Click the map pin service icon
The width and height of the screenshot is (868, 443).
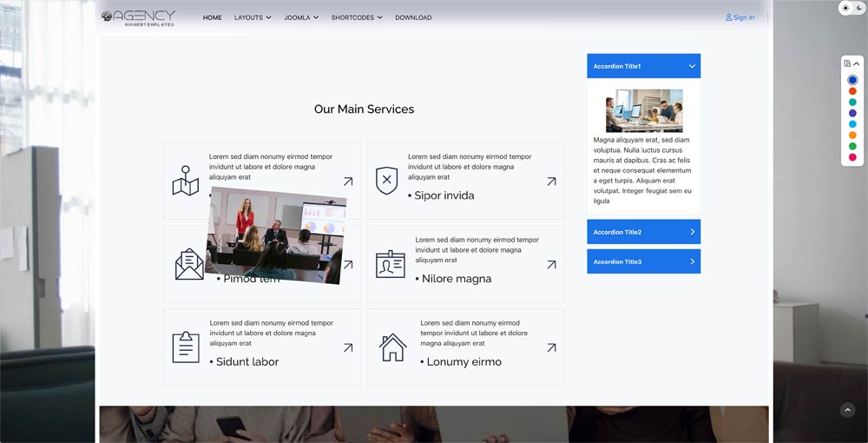pyautogui.click(x=185, y=181)
